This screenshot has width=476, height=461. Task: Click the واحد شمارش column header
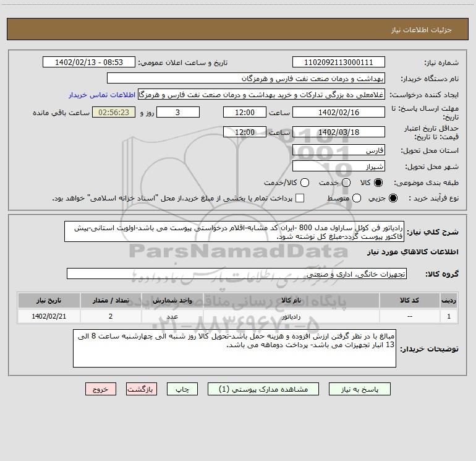point(172,300)
